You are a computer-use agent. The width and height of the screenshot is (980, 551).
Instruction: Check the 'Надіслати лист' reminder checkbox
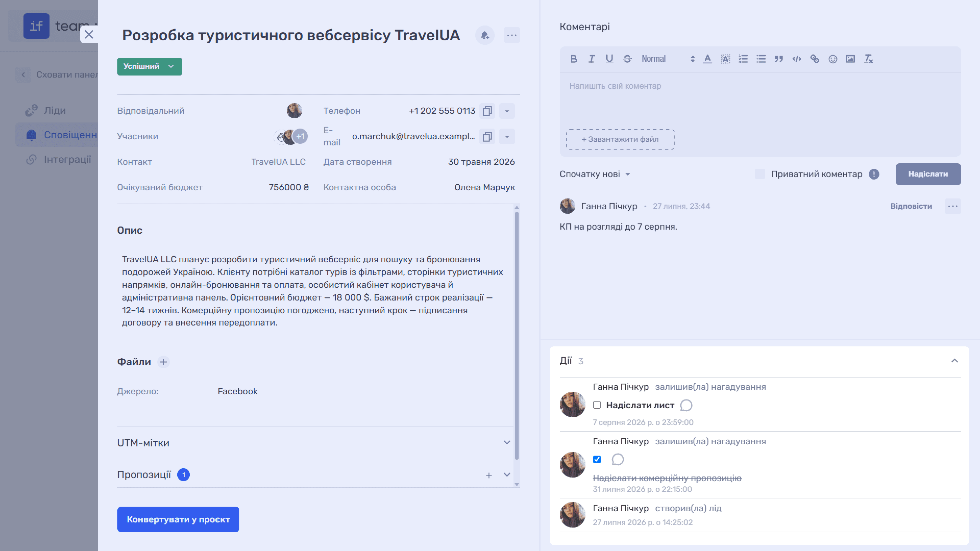[597, 405]
